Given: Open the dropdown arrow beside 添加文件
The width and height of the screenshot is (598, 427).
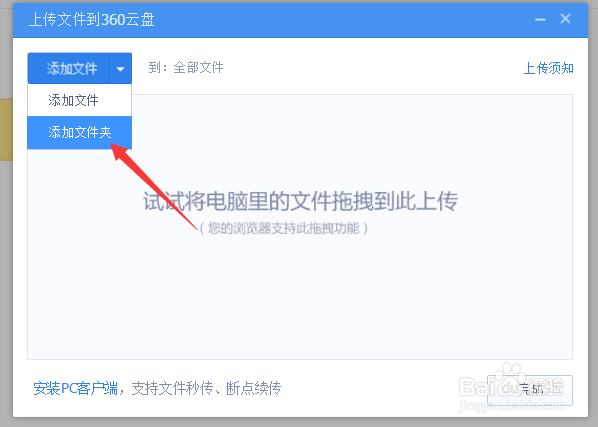Looking at the screenshot, I should click(121, 69).
